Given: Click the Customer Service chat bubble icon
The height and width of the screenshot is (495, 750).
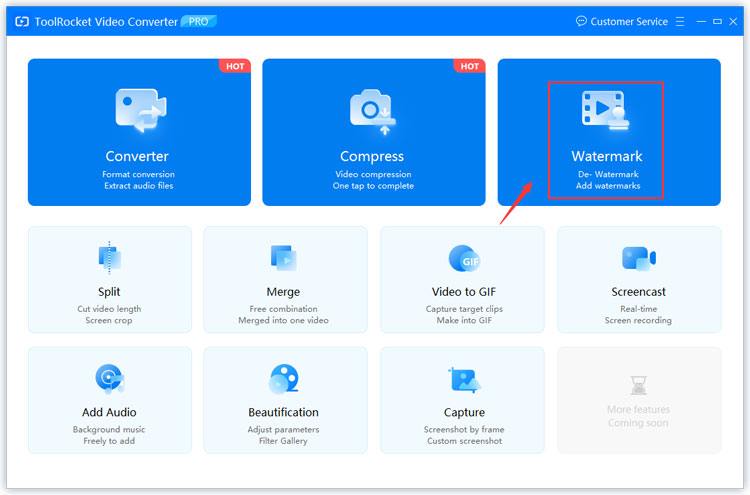Looking at the screenshot, I should 581,21.
